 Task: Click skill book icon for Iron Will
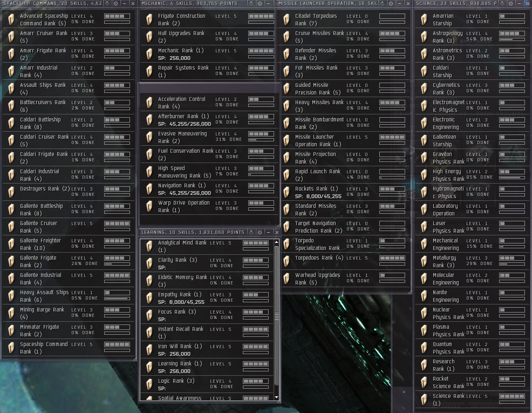click(x=149, y=350)
